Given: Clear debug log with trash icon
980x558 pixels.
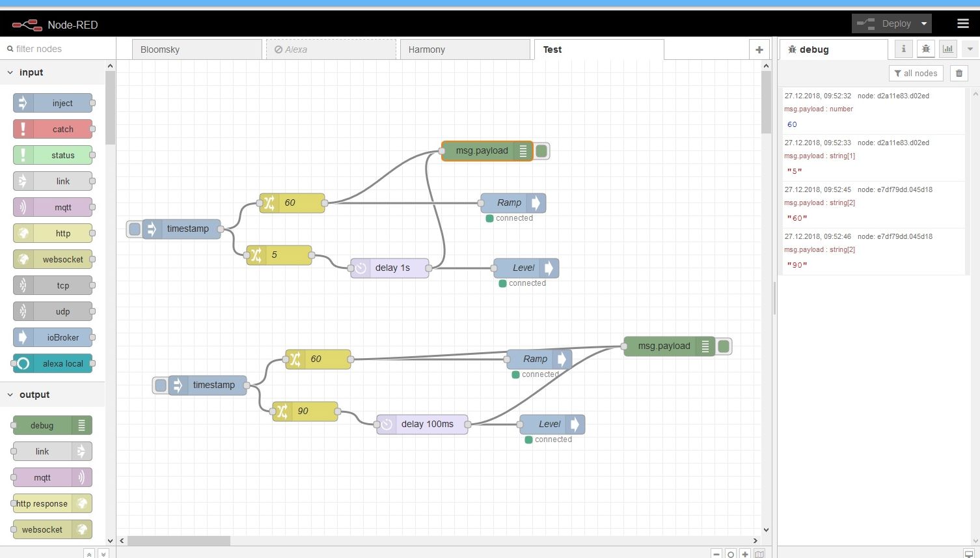Looking at the screenshot, I should (x=959, y=74).
